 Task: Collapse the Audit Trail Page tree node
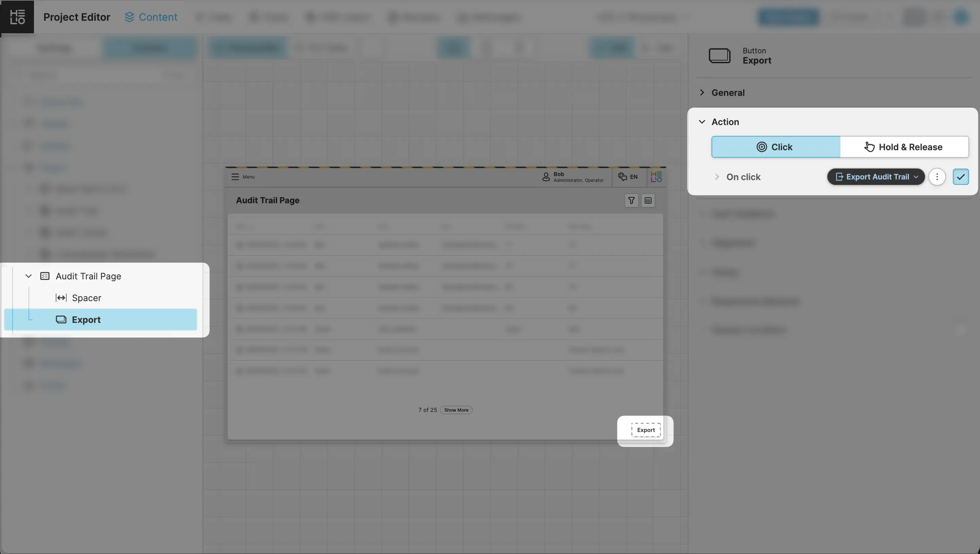[x=29, y=276]
